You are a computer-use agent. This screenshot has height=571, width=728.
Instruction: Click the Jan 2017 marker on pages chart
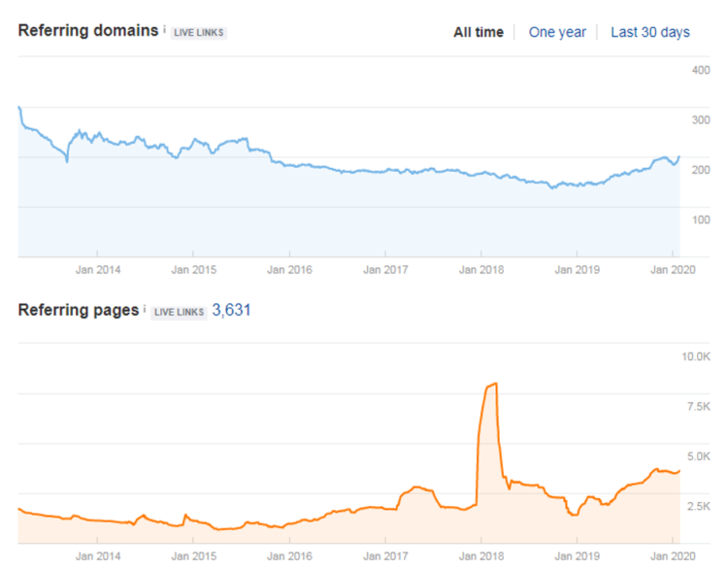click(x=385, y=555)
